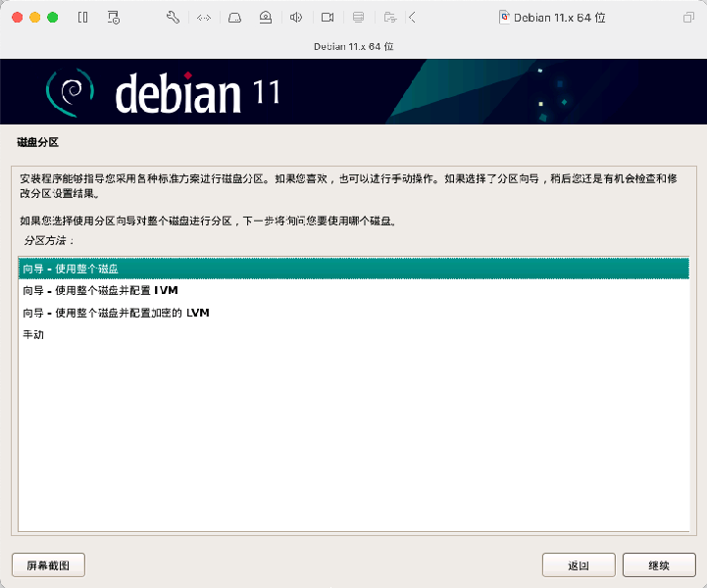Click the camera device icon
This screenshot has width=707, height=588.
[x=328, y=18]
